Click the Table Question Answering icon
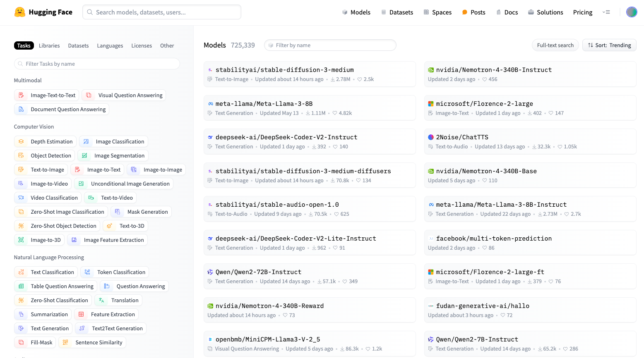 point(22,286)
